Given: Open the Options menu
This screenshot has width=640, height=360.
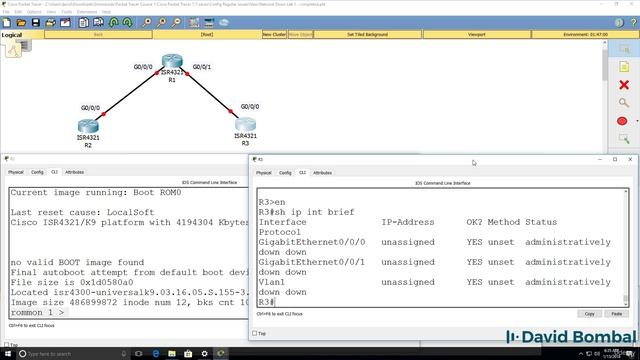Looking at the screenshot, I should coord(34,12).
